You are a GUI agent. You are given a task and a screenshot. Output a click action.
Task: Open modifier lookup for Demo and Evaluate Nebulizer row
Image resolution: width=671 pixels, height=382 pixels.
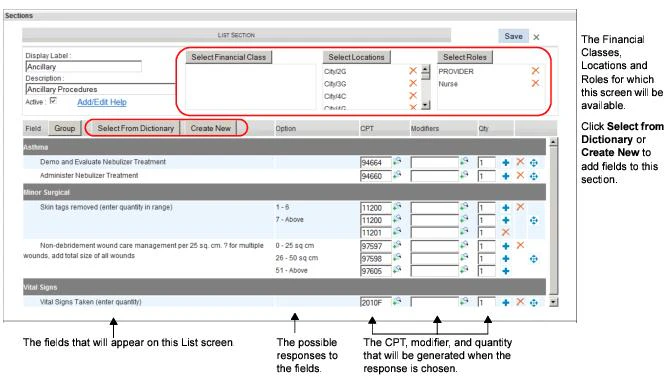(x=464, y=162)
